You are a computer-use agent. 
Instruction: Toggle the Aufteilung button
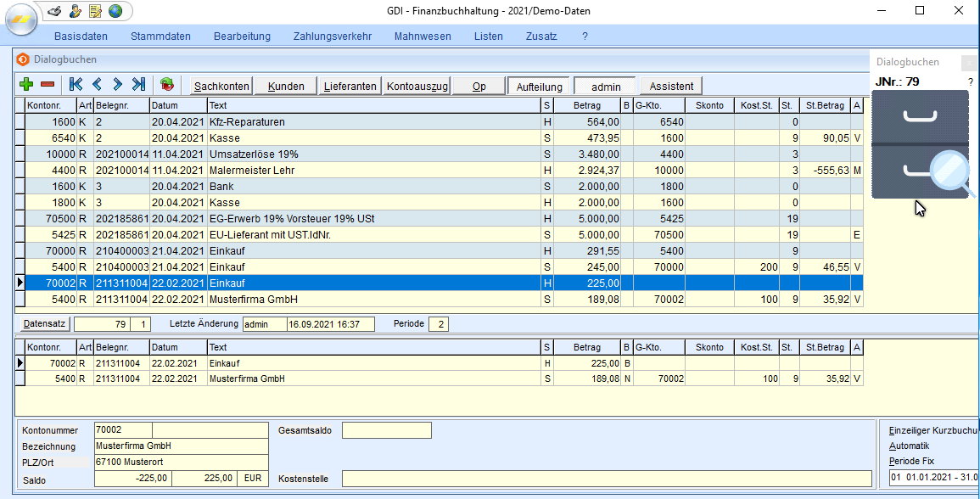click(x=539, y=87)
